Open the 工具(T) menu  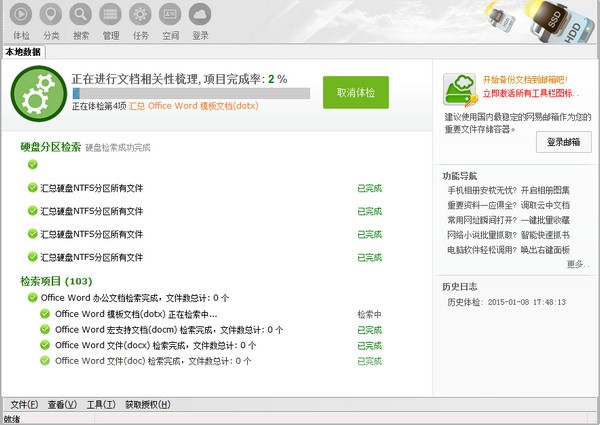(x=101, y=405)
